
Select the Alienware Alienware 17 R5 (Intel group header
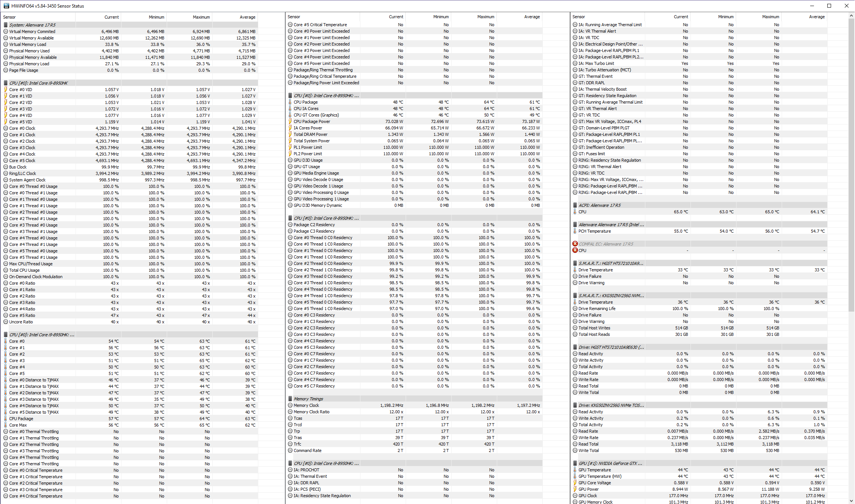pyautogui.click(x=699, y=225)
